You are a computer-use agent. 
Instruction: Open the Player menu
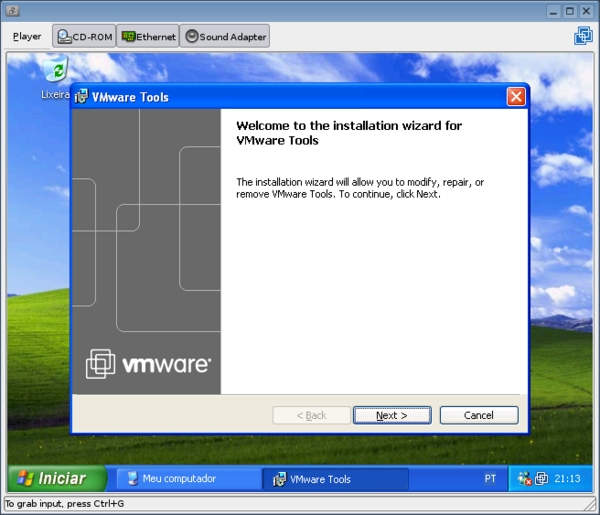point(27,36)
